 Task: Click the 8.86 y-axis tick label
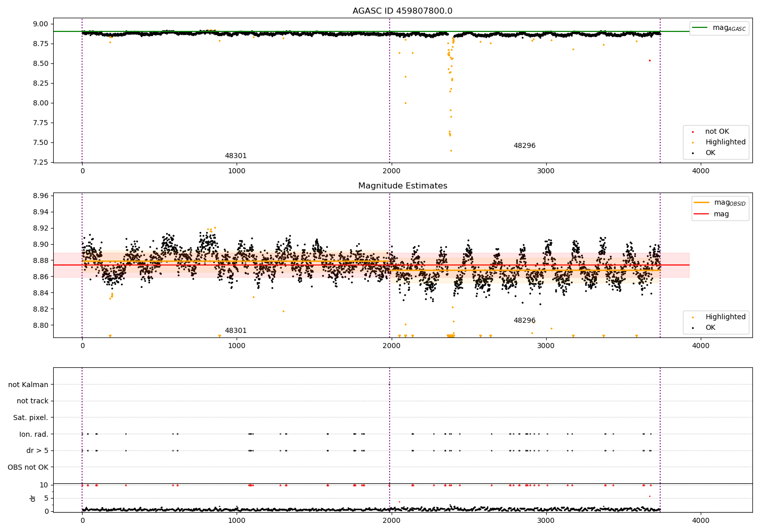[x=41, y=277]
